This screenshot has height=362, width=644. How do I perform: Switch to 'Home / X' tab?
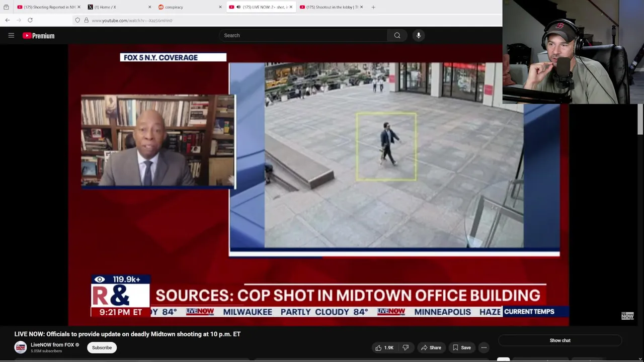pyautogui.click(x=119, y=7)
